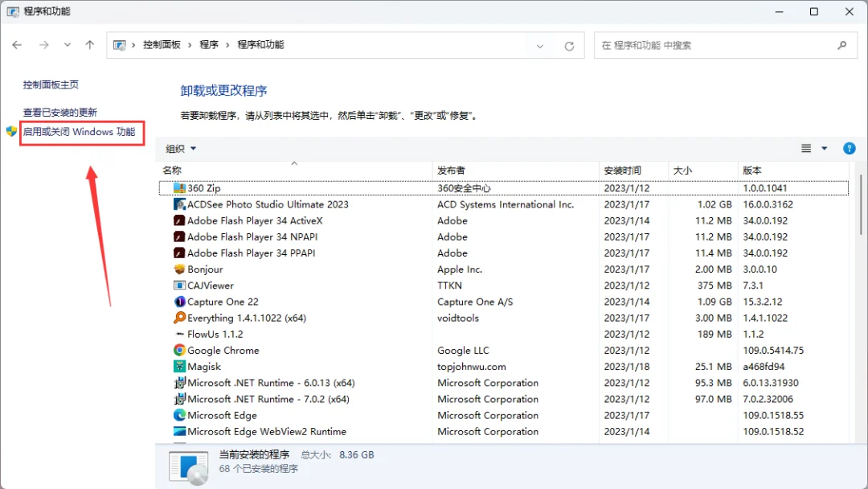
Task: Click the Edge WebView2 Runtime icon
Action: pos(179,431)
